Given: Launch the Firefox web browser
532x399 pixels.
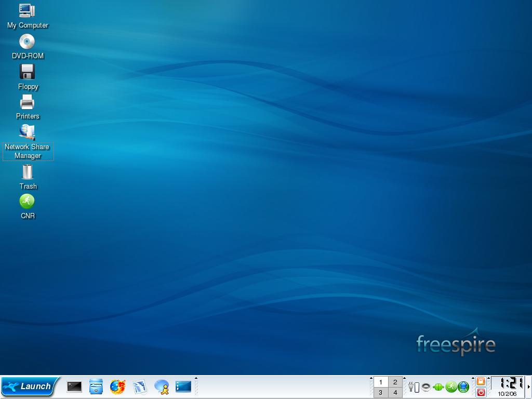Looking at the screenshot, I should pyautogui.click(x=118, y=387).
